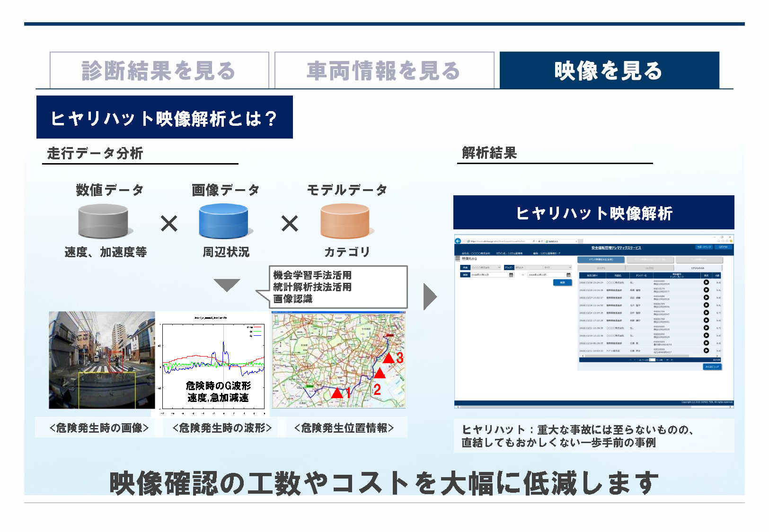Viewport: 769px width, 532px height.
Task: Open the end date calendar picker
Action: click(x=568, y=275)
